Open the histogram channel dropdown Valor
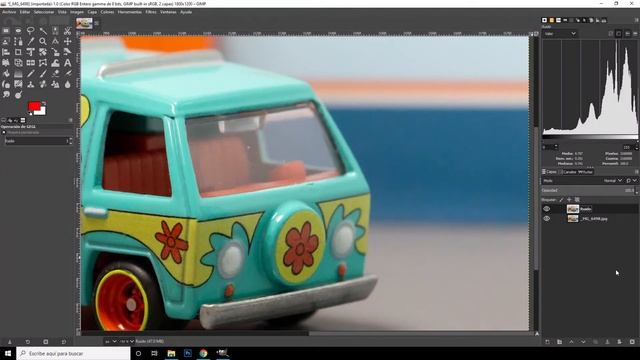Viewport: 640px width, 360px height. 560,33
